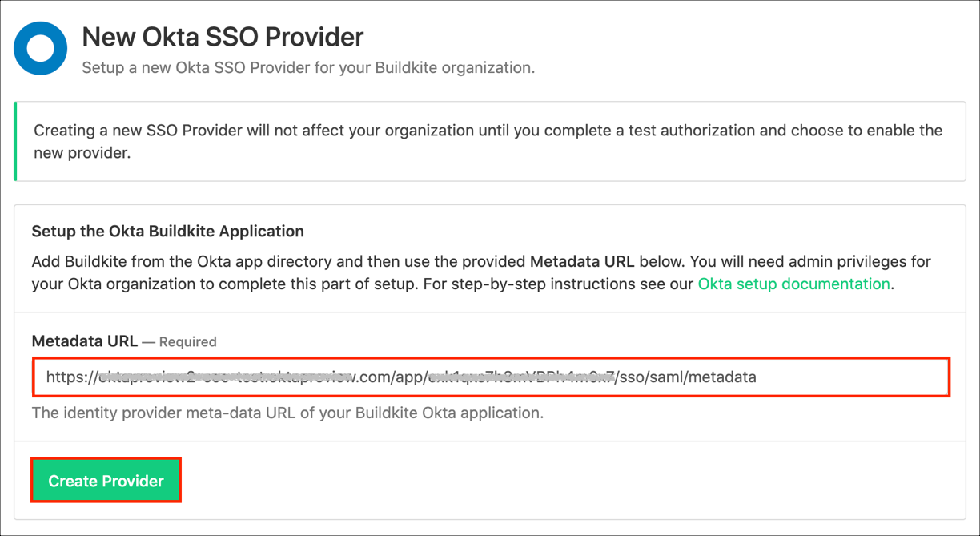Image resolution: width=980 pixels, height=536 pixels.
Task: Click the helper text below the URL field
Action: 287,413
